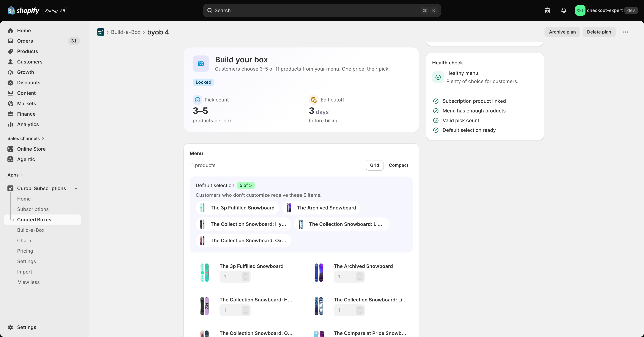Screen dimensions: 644x337
Task: Increase quantity for The Archived Snowboard
Action: [360, 274]
